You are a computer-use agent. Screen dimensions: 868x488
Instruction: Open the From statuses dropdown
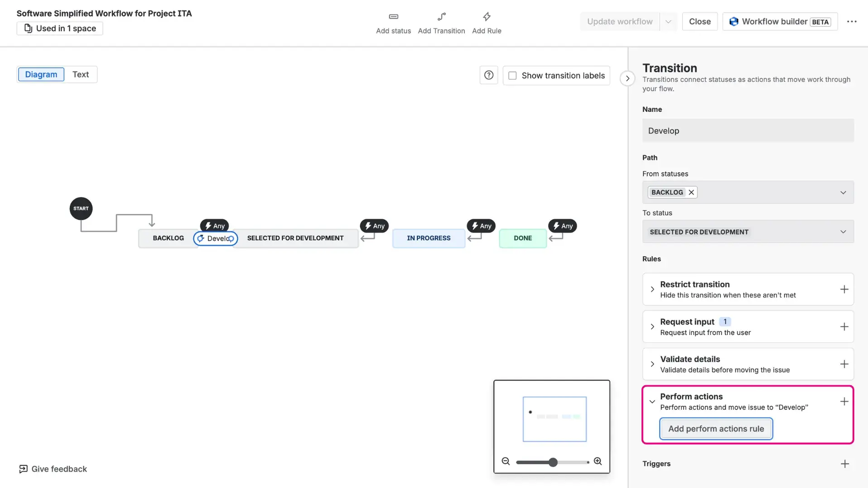[843, 192]
